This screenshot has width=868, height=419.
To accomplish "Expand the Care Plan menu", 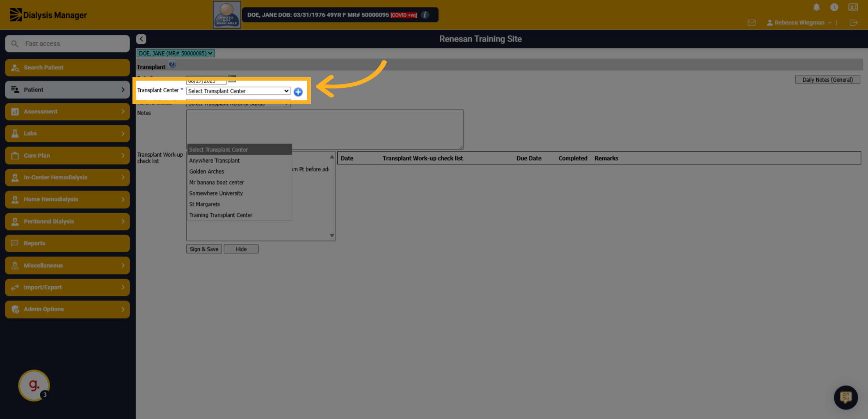I will pyautogui.click(x=67, y=155).
